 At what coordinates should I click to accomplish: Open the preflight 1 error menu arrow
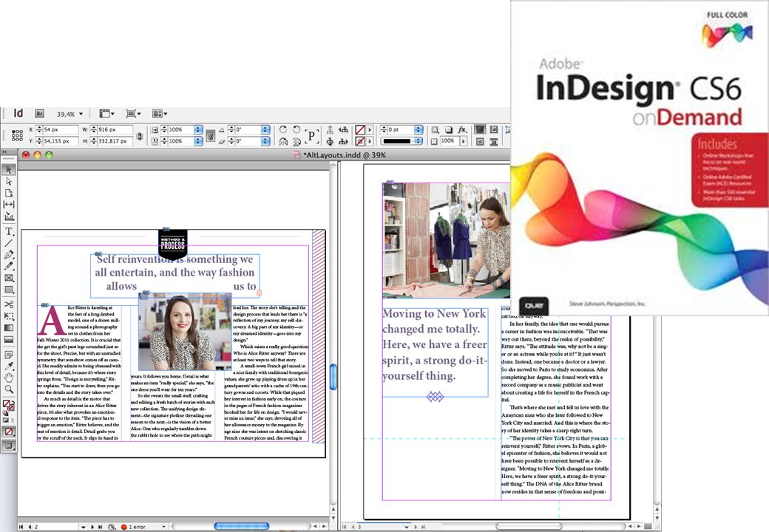point(164,527)
